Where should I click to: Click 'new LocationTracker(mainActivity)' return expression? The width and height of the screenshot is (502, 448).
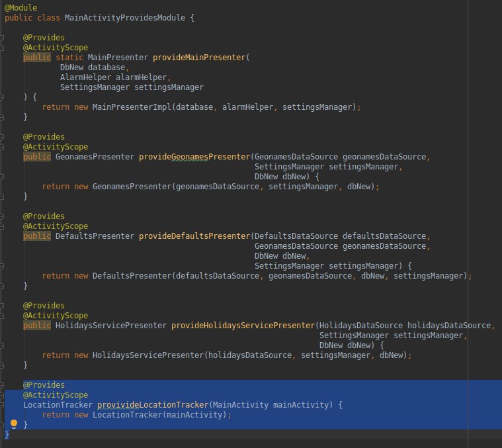151,415
